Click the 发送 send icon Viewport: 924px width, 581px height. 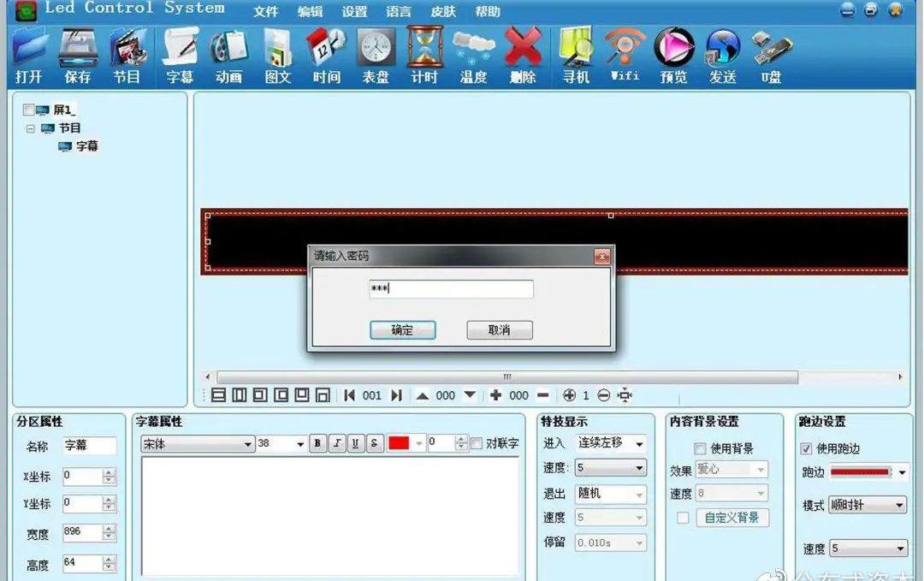tap(723, 55)
